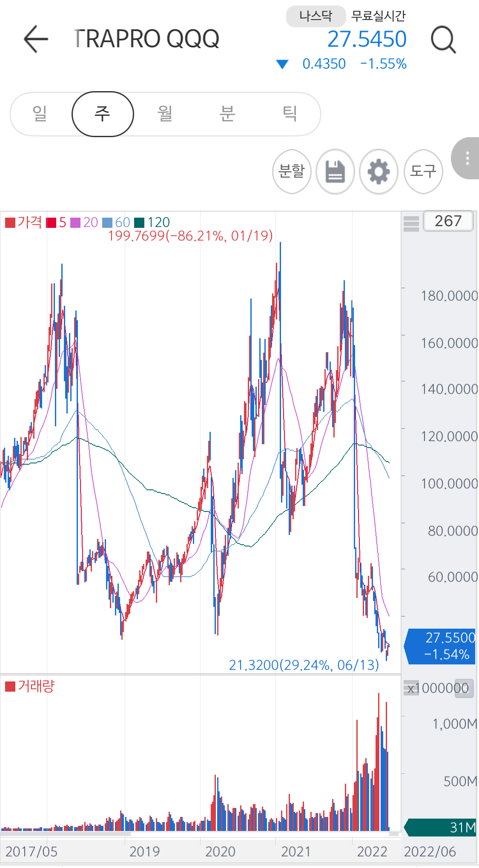Tap the 2022 timeline label

(x=372, y=851)
